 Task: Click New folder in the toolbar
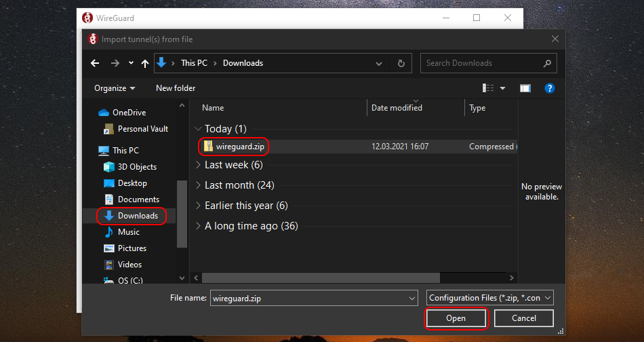point(176,88)
